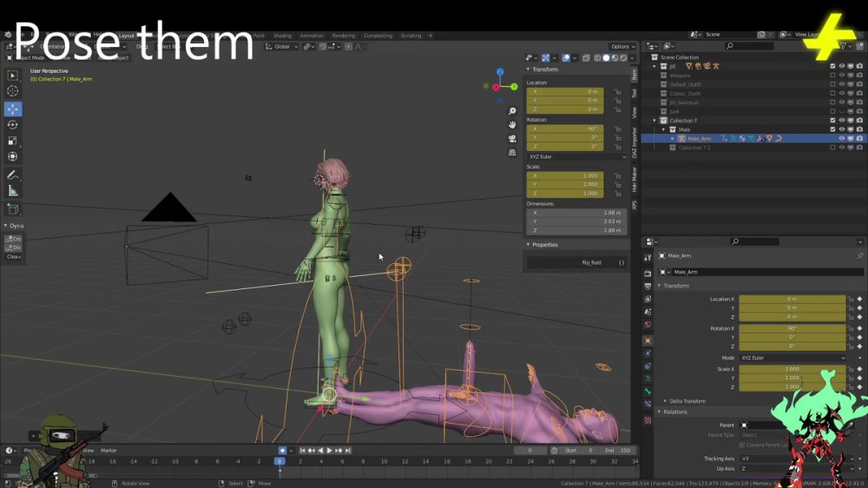Select the Add Cube tool
The width and height of the screenshot is (868, 488).
tap(13, 209)
